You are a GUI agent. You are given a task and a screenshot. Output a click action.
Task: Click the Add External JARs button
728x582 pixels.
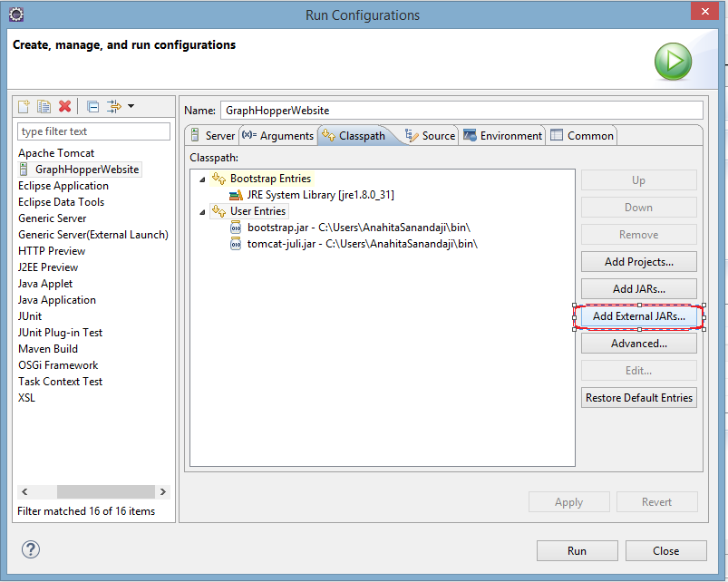pos(638,316)
